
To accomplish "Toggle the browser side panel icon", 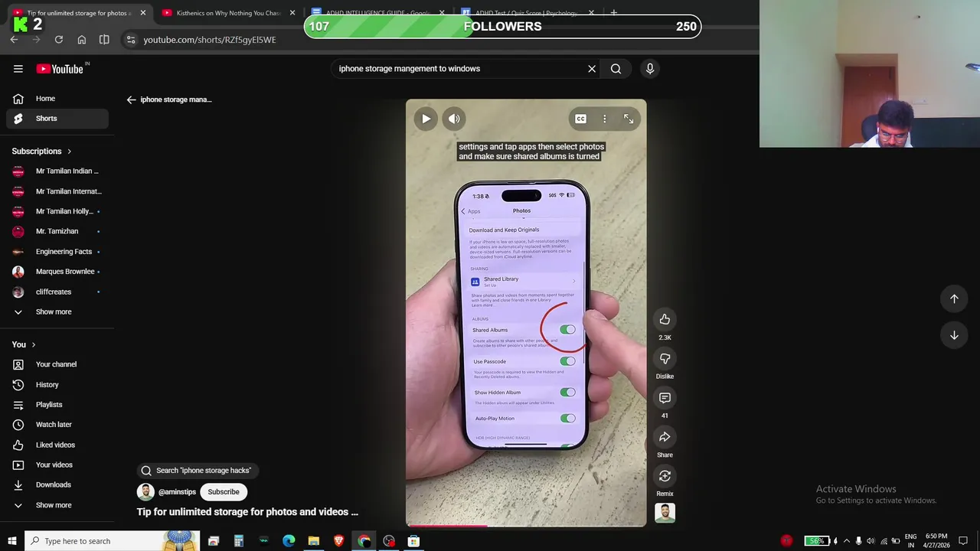I will [x=104, y=40].
